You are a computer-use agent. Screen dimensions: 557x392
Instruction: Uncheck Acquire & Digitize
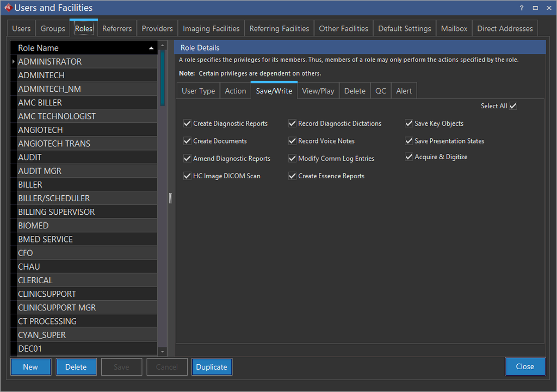tap(409, 157)
